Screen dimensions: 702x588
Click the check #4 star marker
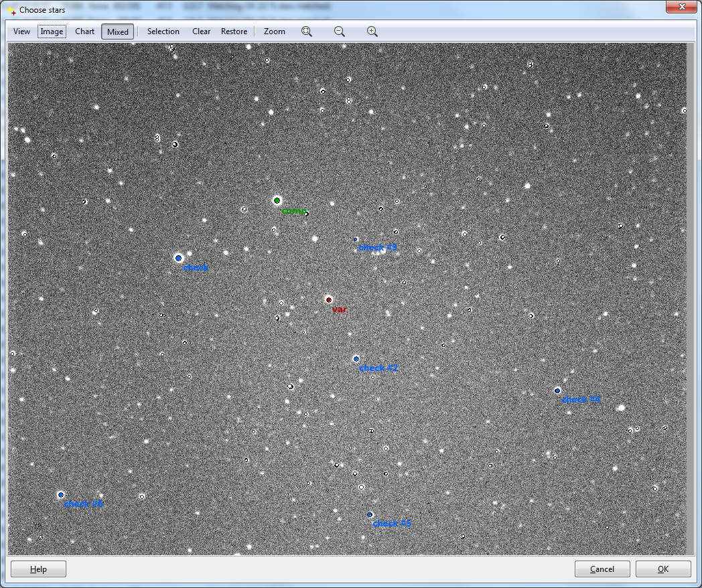pos(557,390)
